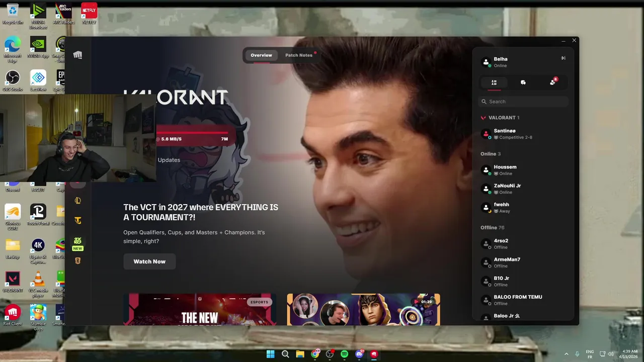Collapse the Offline 76 friends group
This screenshot has height=362, width=644.
coord(492,228)
